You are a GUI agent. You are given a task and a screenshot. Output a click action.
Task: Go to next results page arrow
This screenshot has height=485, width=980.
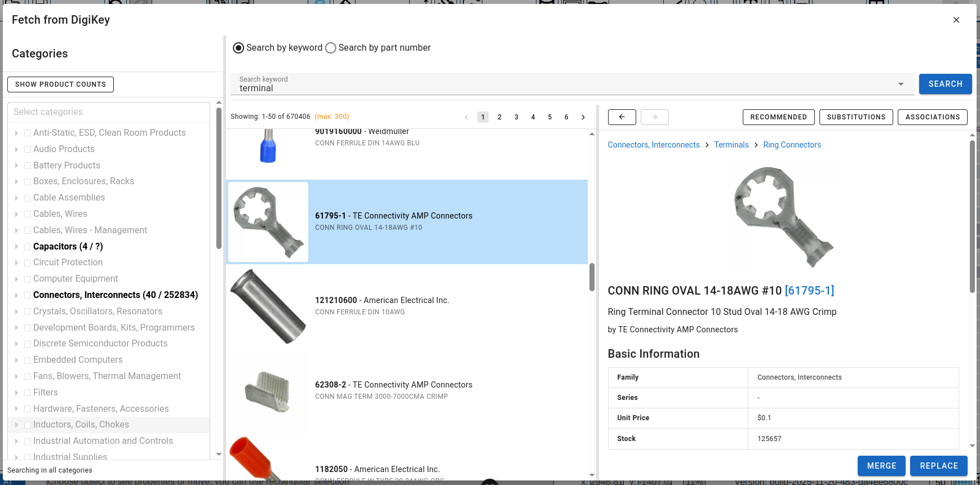583,117
